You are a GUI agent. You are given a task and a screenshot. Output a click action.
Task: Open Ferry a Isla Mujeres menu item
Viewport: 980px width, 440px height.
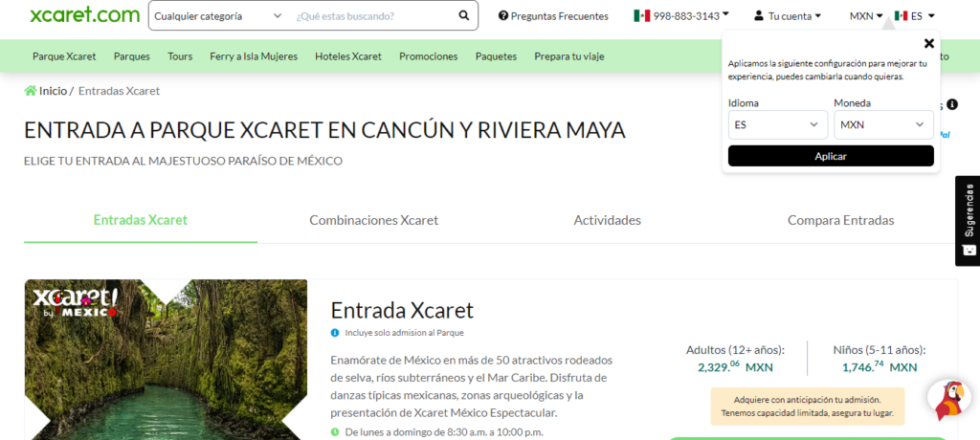click(x=254, y=56)
